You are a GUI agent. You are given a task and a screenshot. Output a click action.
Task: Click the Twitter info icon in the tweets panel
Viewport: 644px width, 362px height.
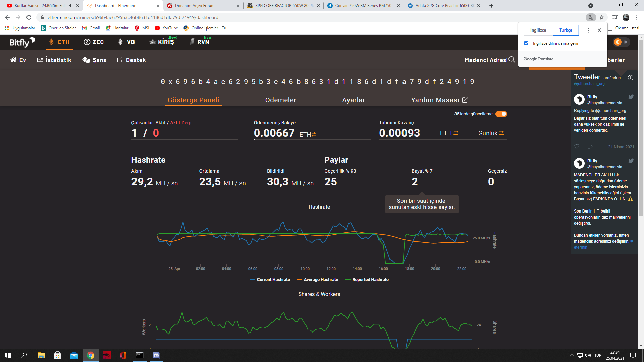(x=631, y=78)
